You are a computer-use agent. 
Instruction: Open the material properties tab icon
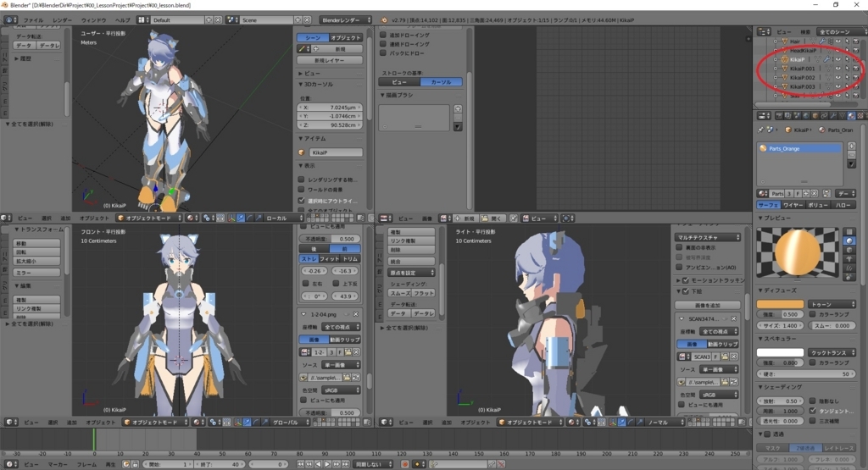[x=851, y=115]
